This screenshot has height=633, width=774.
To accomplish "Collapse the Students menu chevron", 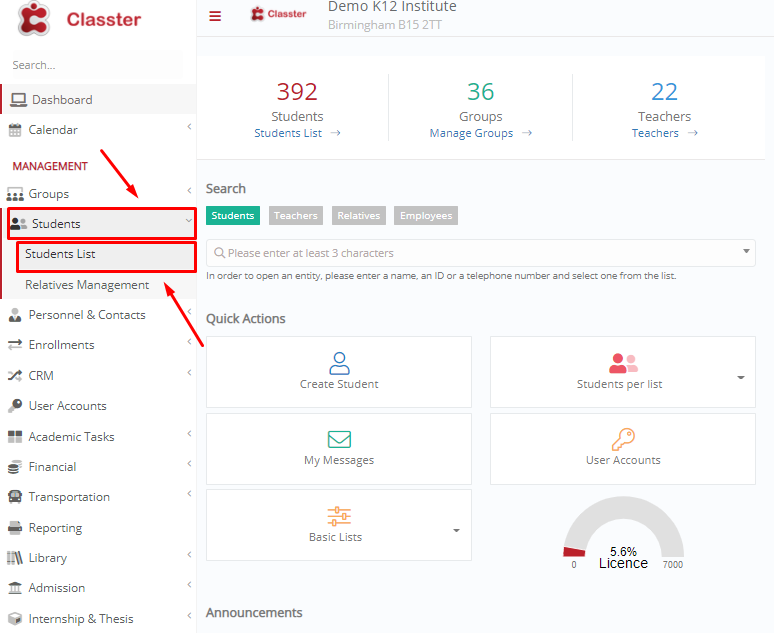I will 189,220.
